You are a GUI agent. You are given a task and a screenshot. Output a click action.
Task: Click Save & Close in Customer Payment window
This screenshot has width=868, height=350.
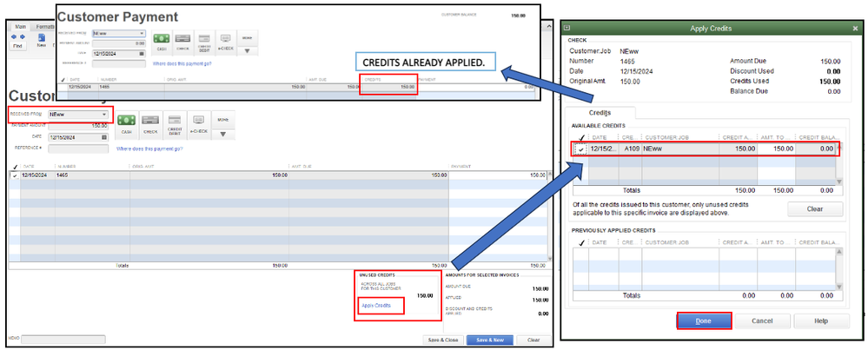click(x=443, y=340)
